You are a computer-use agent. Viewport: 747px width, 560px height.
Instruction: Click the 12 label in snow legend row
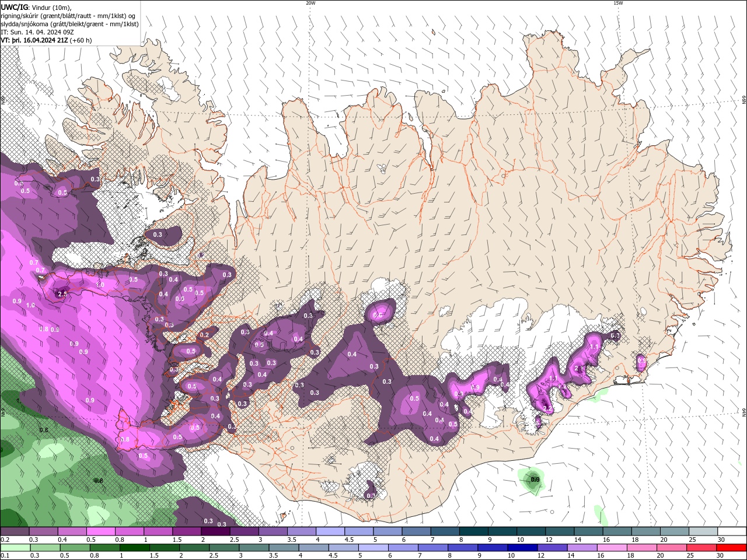[x=549, y=540]
